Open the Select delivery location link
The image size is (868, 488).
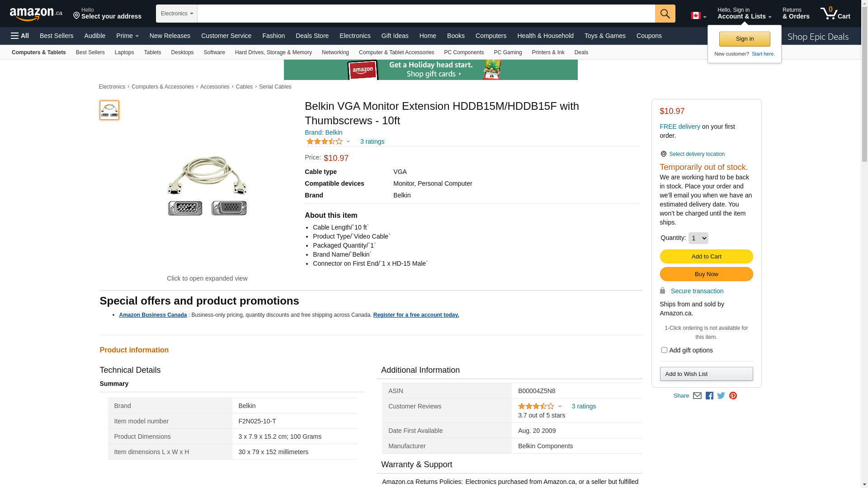pyautogui.click(x=697, y=154)
